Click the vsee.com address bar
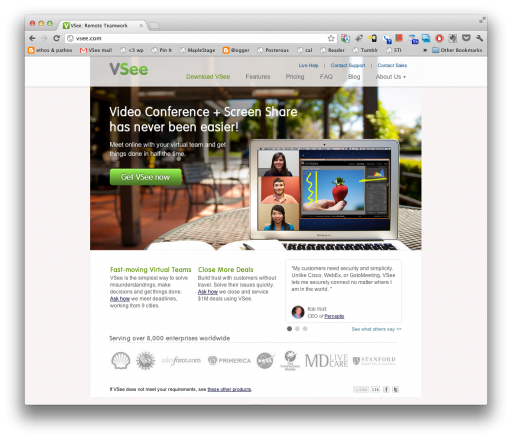512x439 pixels. pos(200,38)
